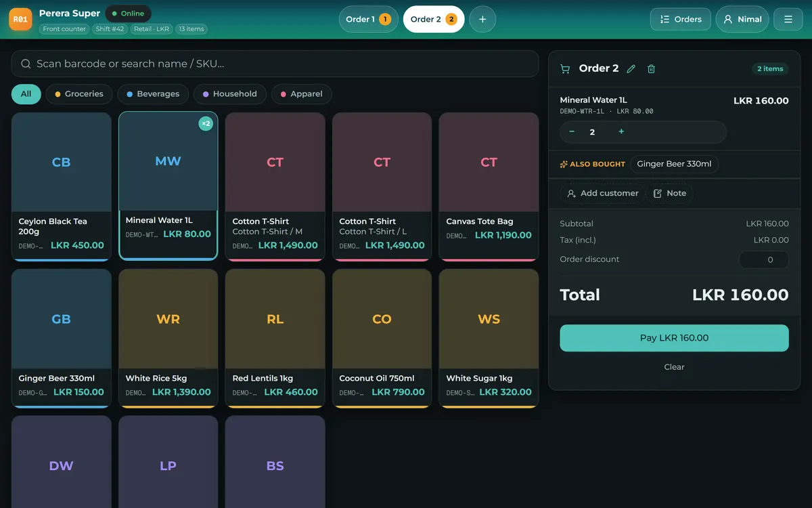Add White Sugar 1kg to order
Viewport: 812px width, 508px height.
point(489,339)
